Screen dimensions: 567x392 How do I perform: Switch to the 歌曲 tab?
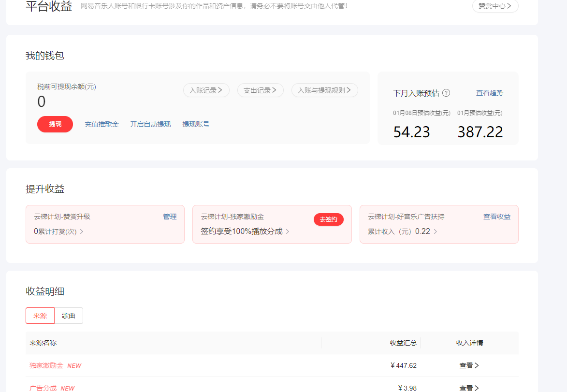click(68, 315)
